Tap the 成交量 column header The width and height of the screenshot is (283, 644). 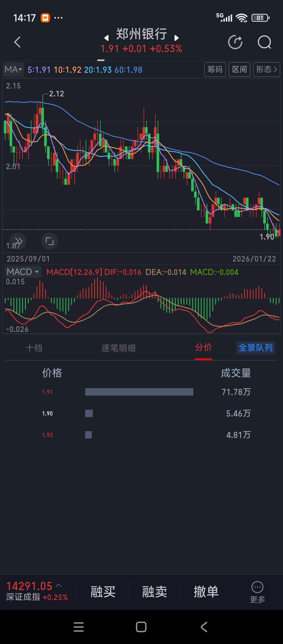[x=236, y=373]
